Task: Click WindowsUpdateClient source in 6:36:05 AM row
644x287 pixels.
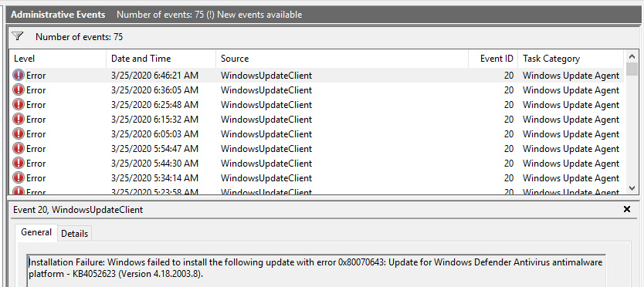Action: [266, 90]
